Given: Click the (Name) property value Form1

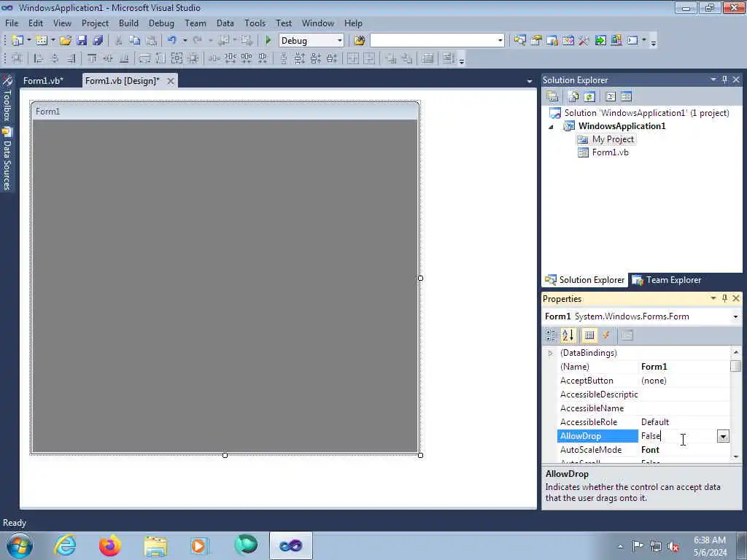Looking at the screenshot, I should coord(654,367).
